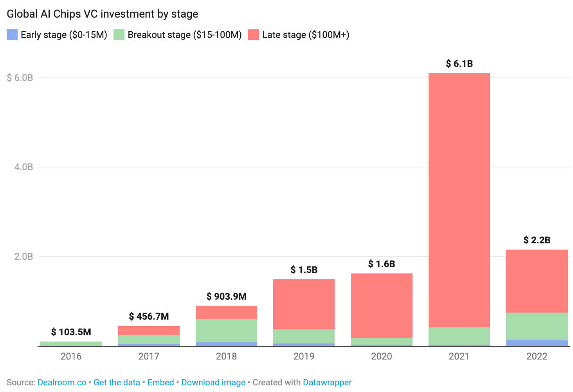Click the chart title Global AI Chips VC investment
The image size is (573, 392).
pos(102,14)
